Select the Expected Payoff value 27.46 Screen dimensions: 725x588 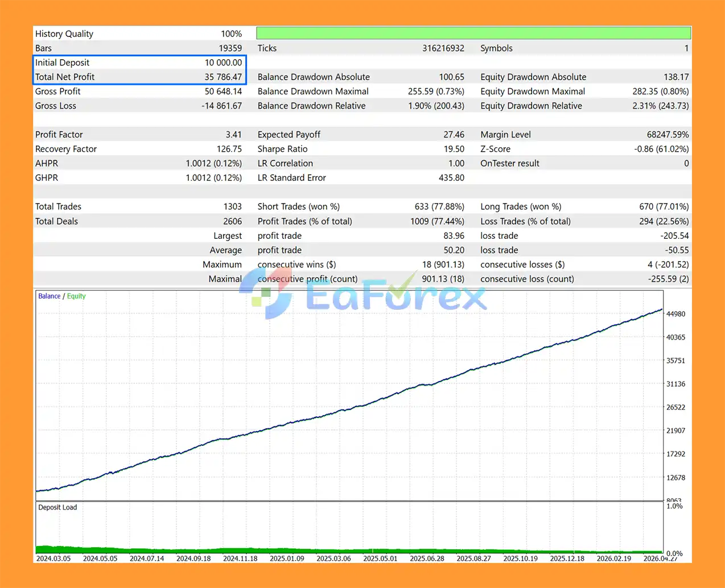(454, 135)
